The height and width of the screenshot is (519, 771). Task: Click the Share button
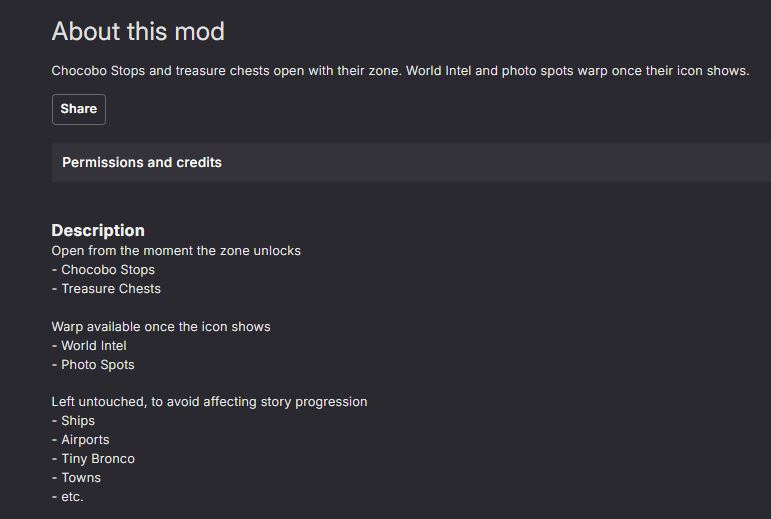pos(79,109)
